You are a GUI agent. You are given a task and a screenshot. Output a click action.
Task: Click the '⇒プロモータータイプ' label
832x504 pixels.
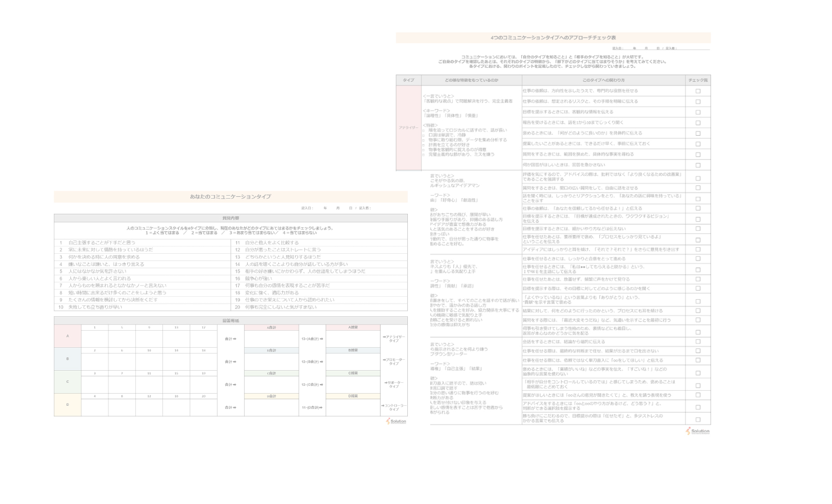tap(394, 362)
